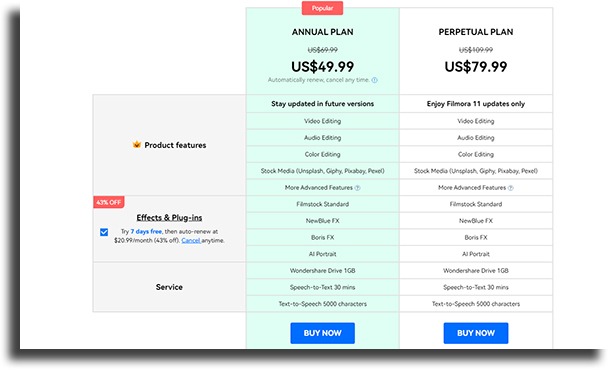Open help icon next to Annual More Advanced Features
Image resolution: width=610 pixels, height=370 pixels.
coord(358,188)
